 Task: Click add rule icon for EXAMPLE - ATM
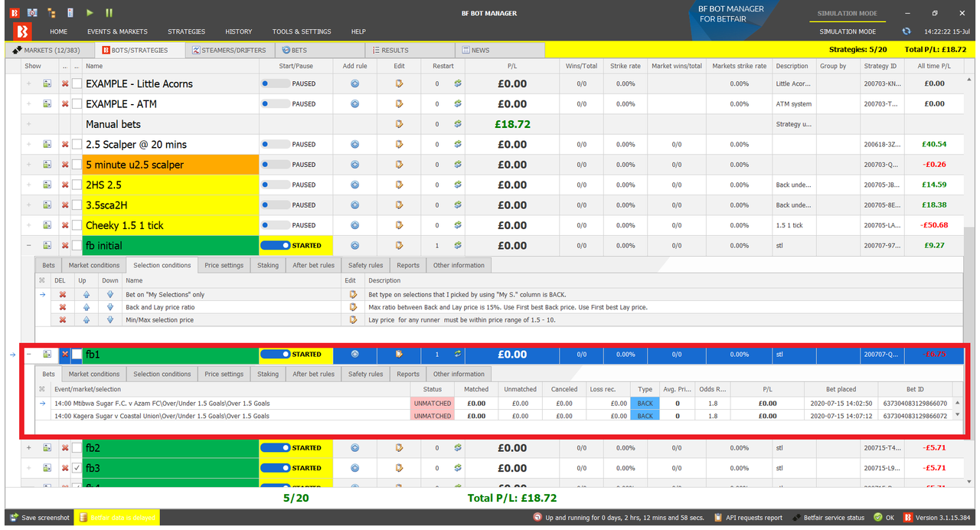pos(354,104)
